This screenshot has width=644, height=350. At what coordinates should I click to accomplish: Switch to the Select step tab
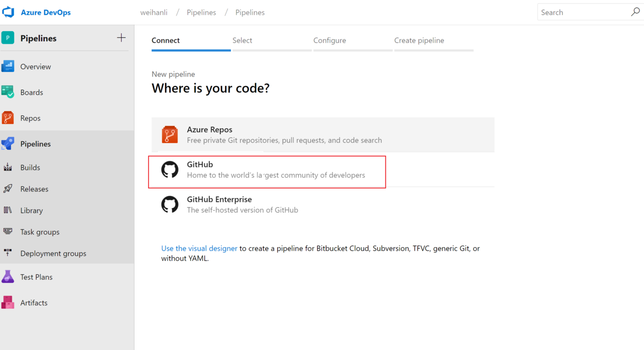(243, 41)
